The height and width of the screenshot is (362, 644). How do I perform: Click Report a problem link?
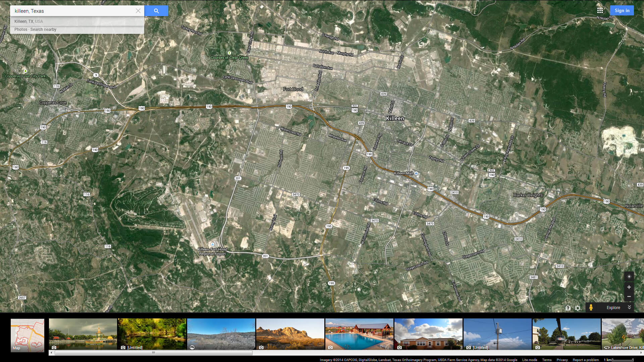tap(586, 360)
